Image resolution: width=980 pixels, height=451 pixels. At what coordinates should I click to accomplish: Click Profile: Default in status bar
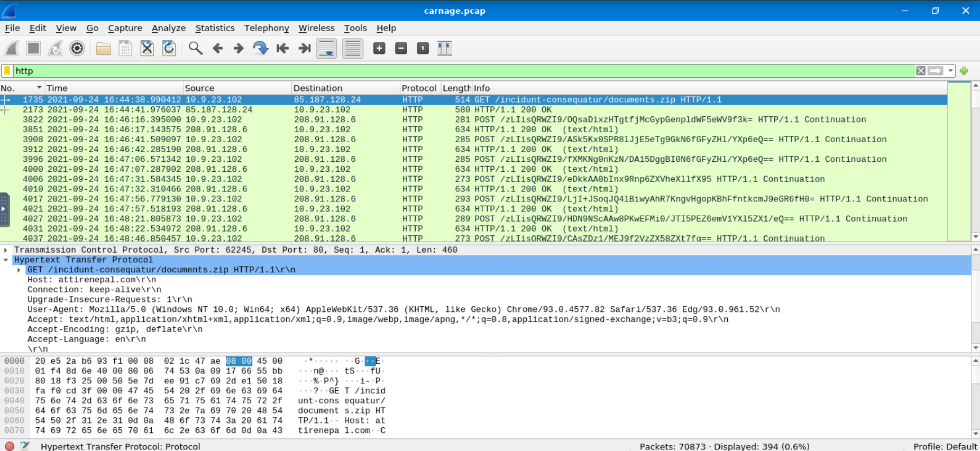click(x=945, y=447)
